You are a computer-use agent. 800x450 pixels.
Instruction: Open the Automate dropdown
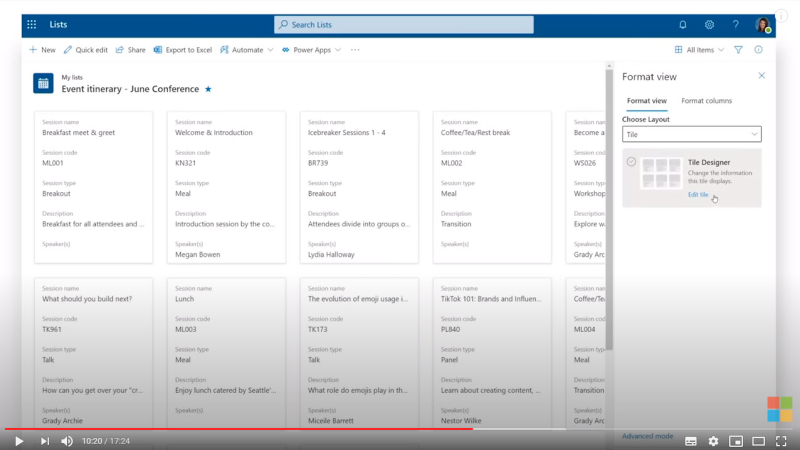point(247,49)
